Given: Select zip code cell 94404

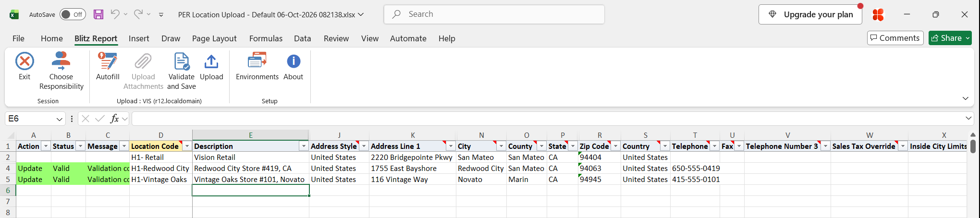Looking at the screenshot, I should pos(600,157).
